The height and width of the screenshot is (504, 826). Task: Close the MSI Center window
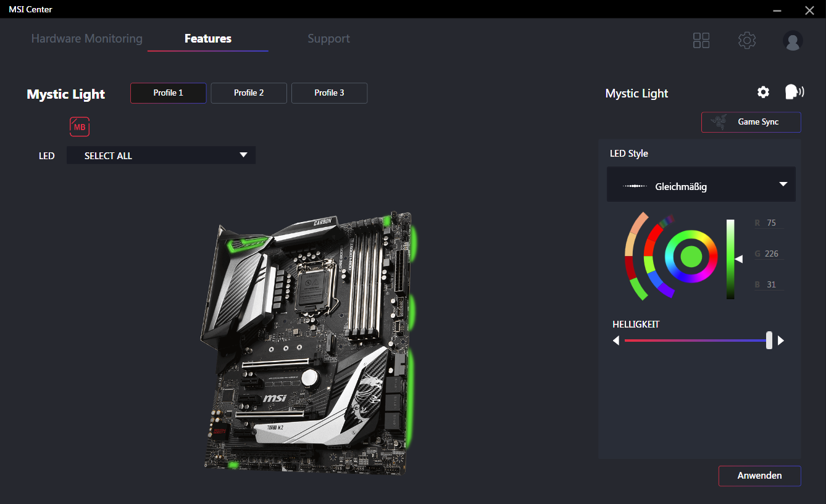(809, 10)
